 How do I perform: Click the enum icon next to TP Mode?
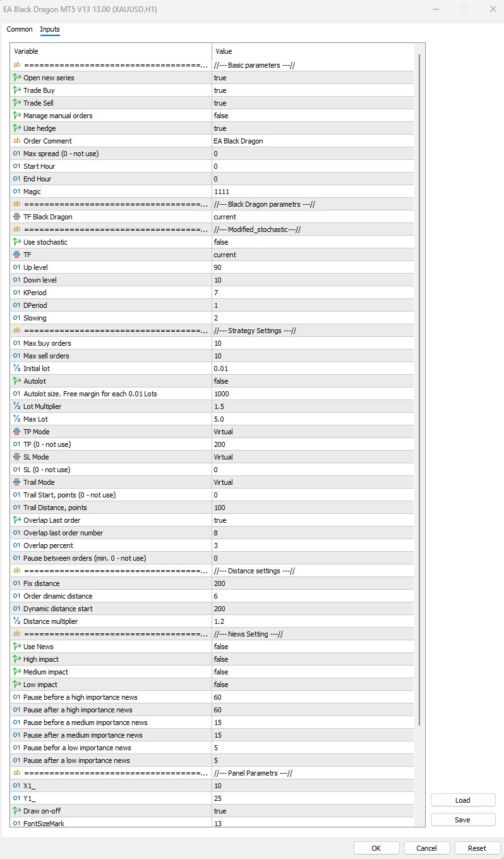17,432
